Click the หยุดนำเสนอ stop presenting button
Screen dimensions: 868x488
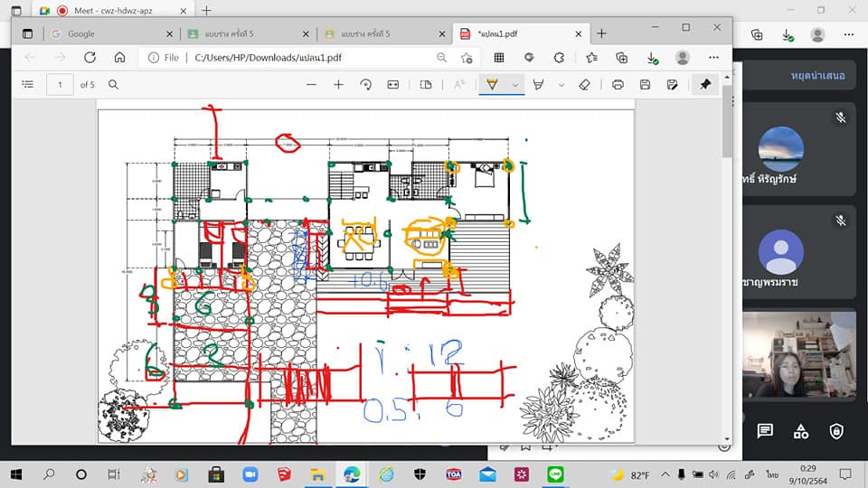817,76
